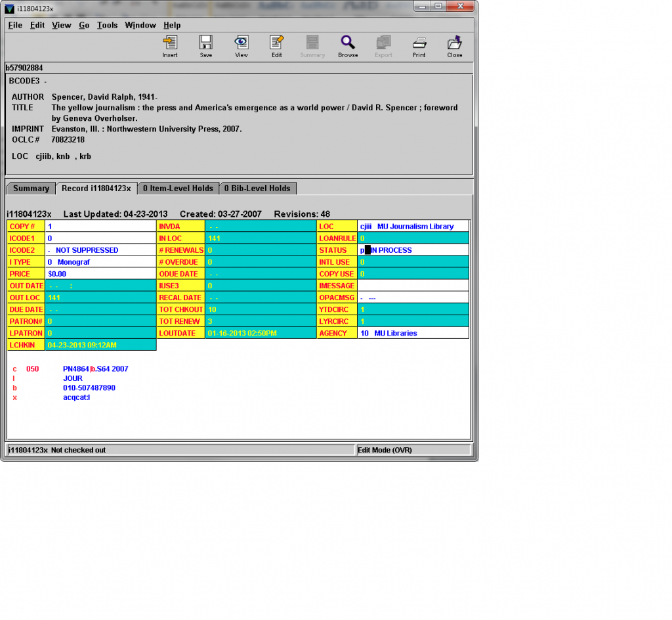Click the STATUS field value IN PROCESS
The image size is (672, 620).
[x=391, y=250]
